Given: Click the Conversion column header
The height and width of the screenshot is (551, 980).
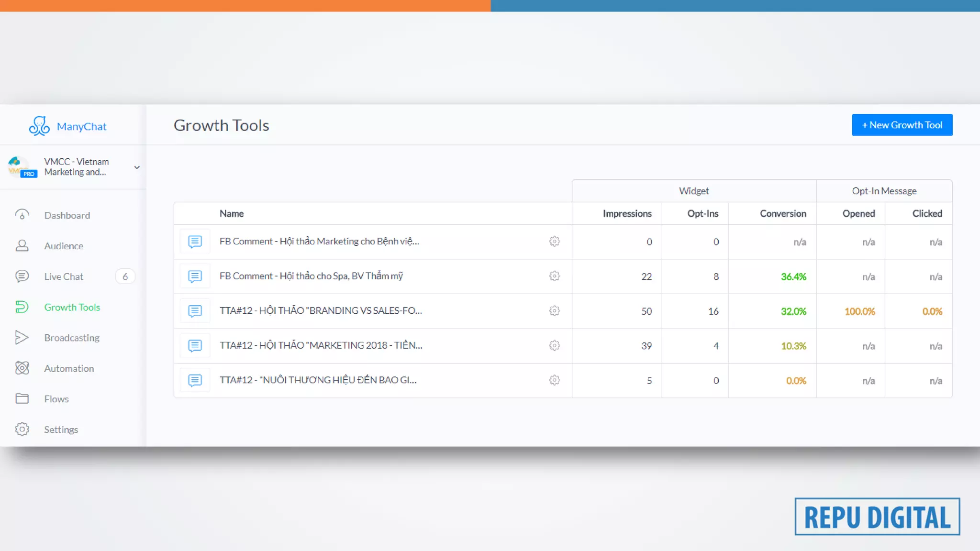Looking at the screenshot, I should [782, 213].
